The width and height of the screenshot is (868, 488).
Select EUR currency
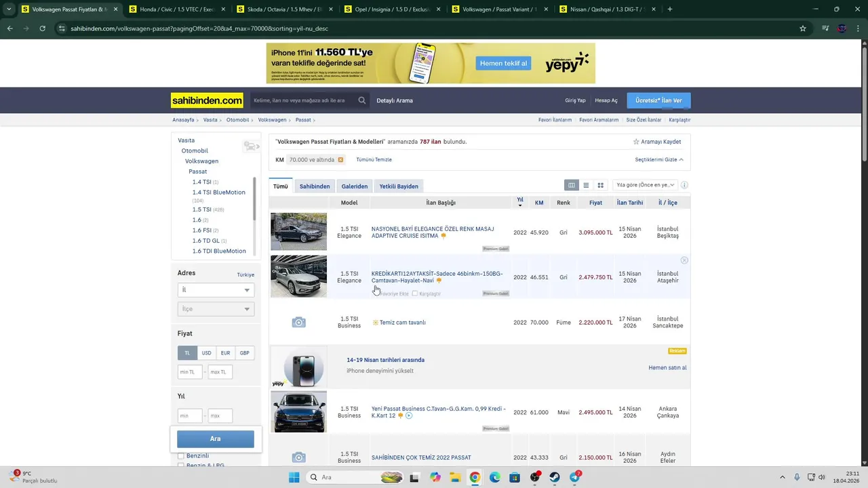coord(226,353)
